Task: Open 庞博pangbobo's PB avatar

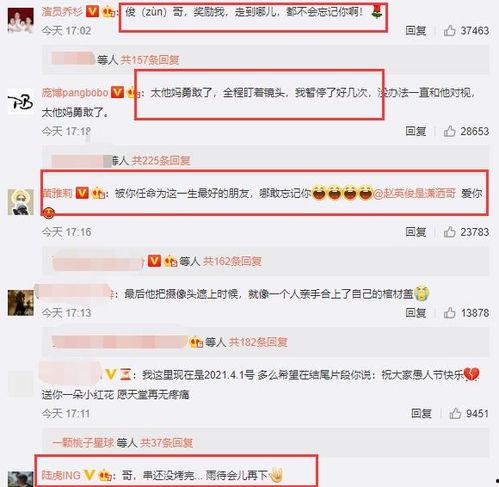Action: click(21, 102)
